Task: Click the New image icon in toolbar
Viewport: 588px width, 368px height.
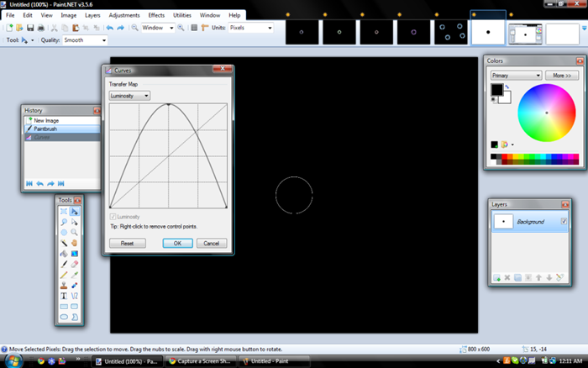Action: tap(9, 28)
